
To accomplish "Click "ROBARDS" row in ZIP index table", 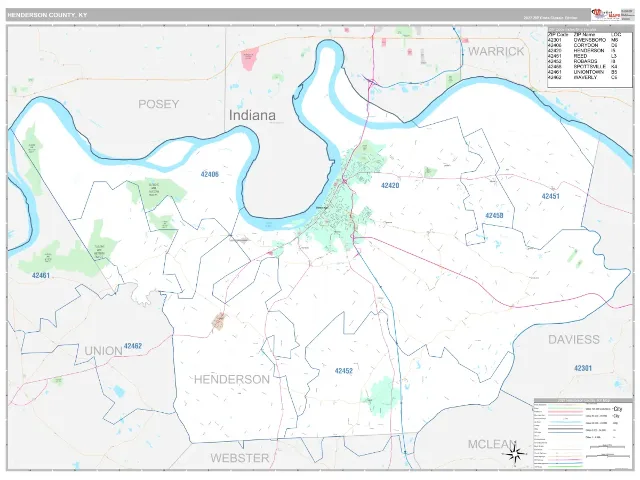I will click(583, 61).
